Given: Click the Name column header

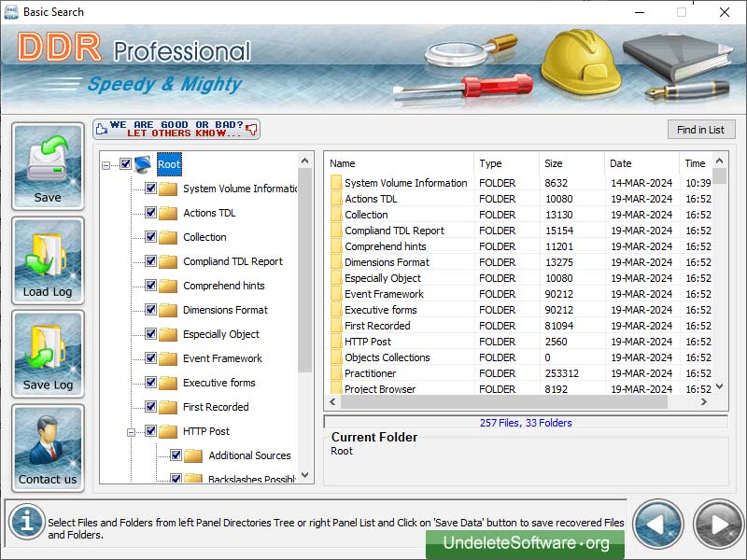Looking at the screenshot, I should coord(400,163).
